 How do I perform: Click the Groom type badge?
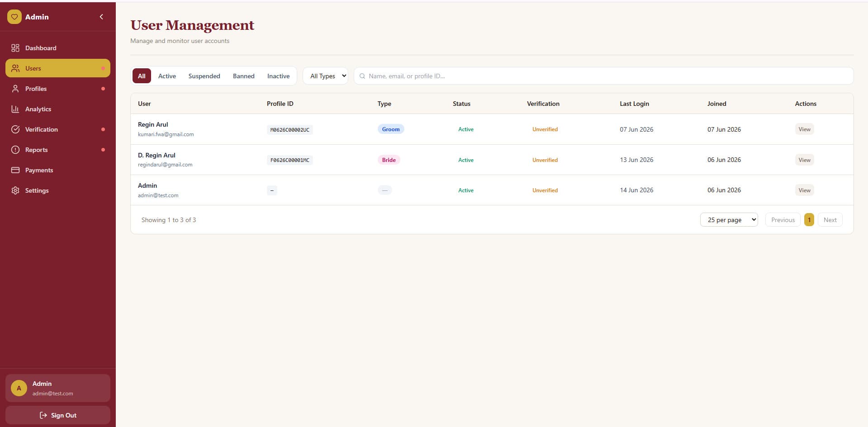(391, 129)
